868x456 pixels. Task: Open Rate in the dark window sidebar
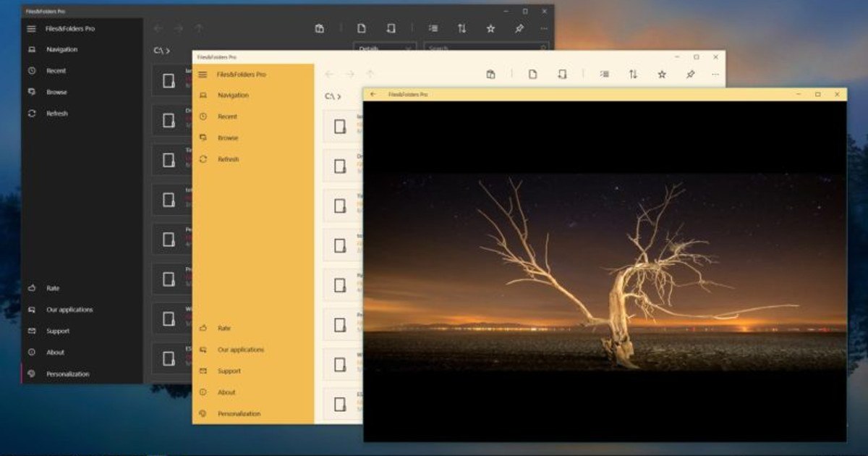coord(82,288)
